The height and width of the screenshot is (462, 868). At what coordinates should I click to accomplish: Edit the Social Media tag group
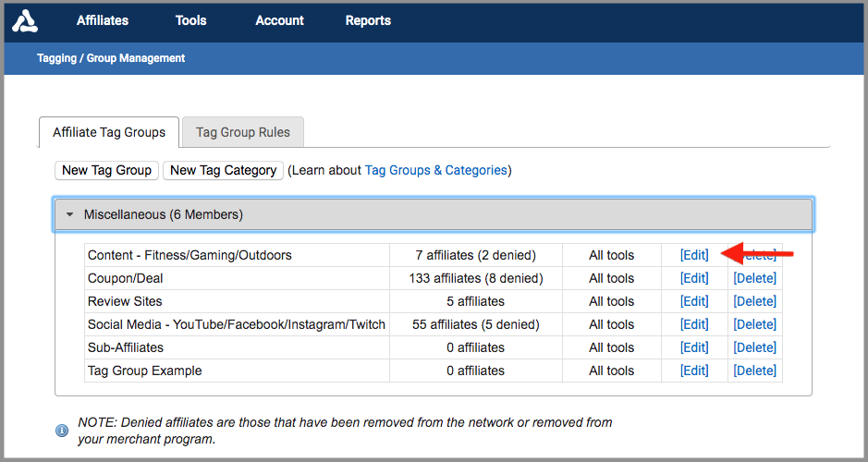point(694,324)
